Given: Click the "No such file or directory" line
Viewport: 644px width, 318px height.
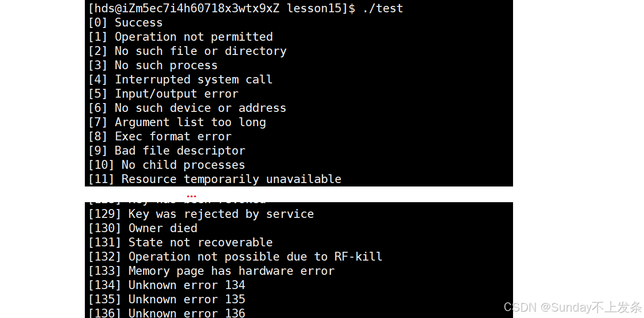Looking at the screenshot, I should (187, 51).
